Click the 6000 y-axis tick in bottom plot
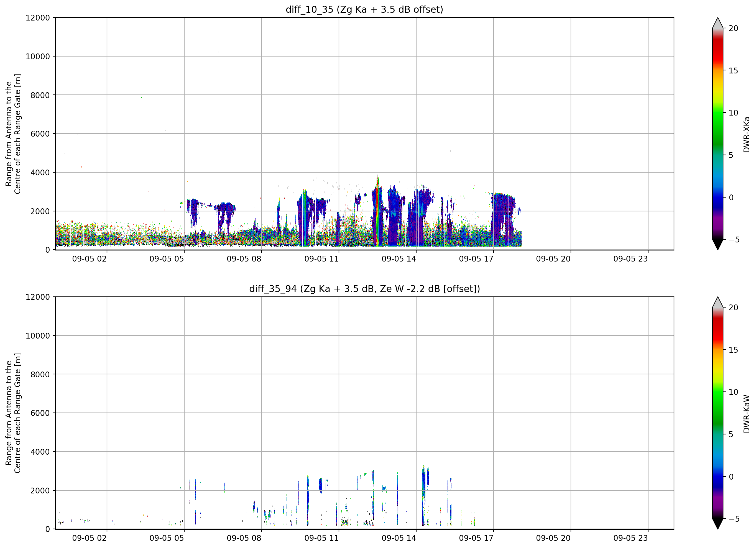The width and height of the screenshot is (756, 548). tap(40, 413)
